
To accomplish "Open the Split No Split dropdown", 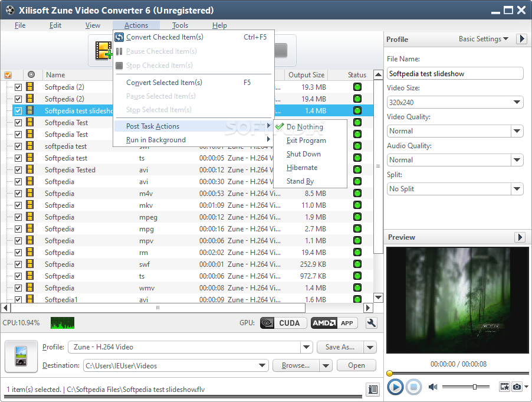I will point(517,189).
